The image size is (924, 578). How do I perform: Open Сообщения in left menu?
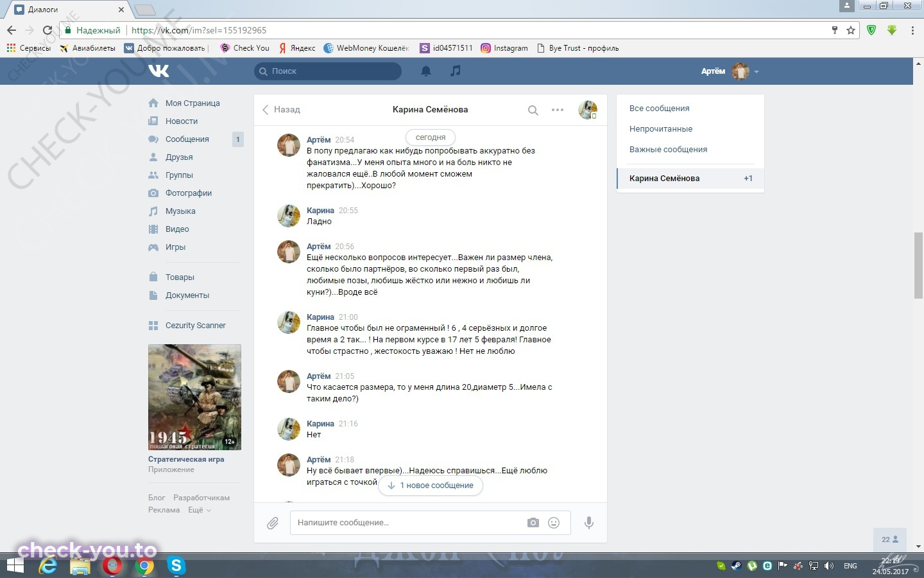coord(187,139)
